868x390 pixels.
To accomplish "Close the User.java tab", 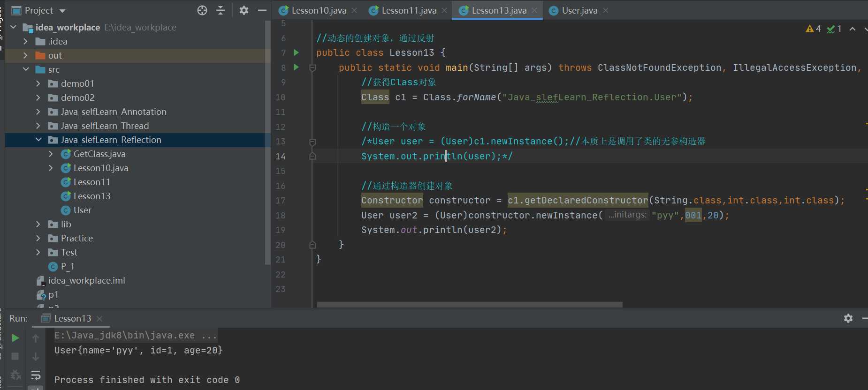I will click(606, 10).
